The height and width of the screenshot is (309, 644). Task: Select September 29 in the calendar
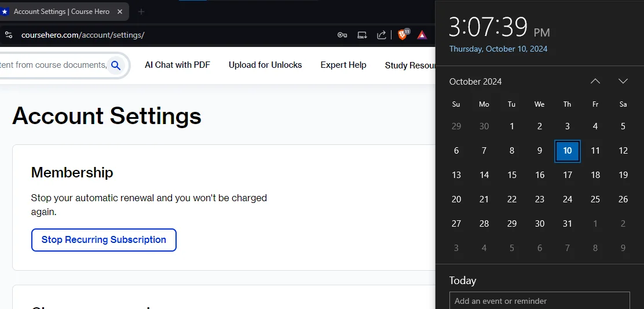456,126
